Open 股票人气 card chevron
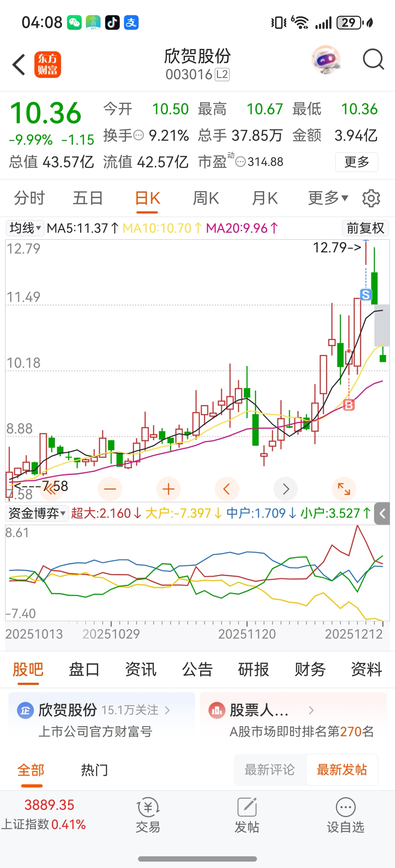 tap(311, 710)
